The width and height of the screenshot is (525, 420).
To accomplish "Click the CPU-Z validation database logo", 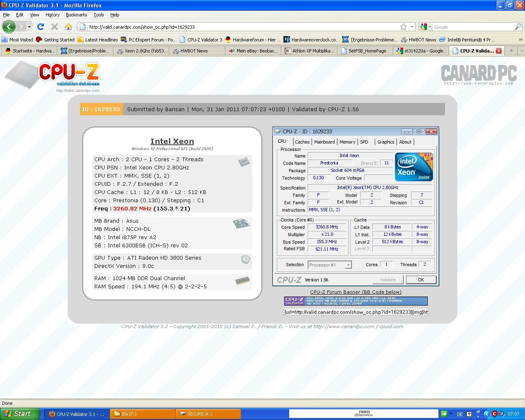I will point(52,77).
